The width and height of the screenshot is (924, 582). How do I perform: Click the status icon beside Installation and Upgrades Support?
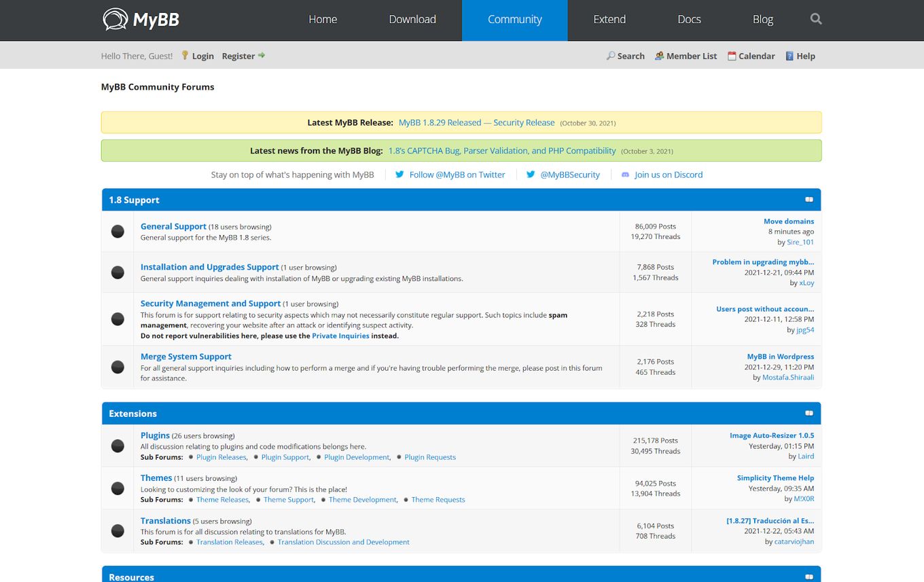click(x=118, y=272)
